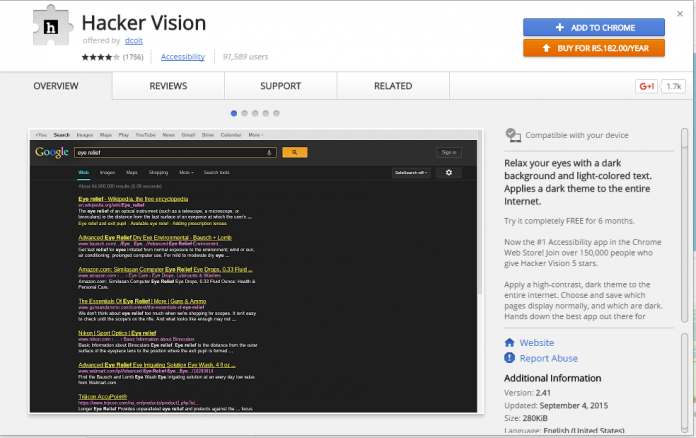
Task: Click the Try it completely FREE text
Action: click(569, 221)
